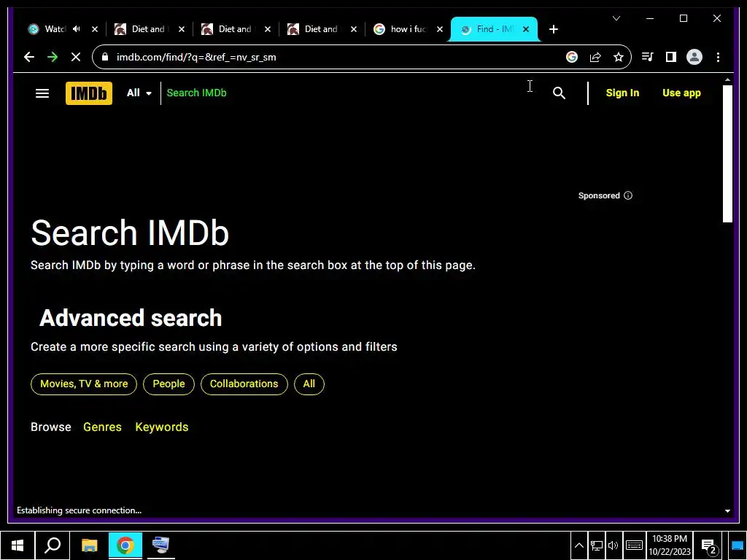Expand the All search category dropdown
The width and height of the screenshot is (747, 560).
pos(139,93)
